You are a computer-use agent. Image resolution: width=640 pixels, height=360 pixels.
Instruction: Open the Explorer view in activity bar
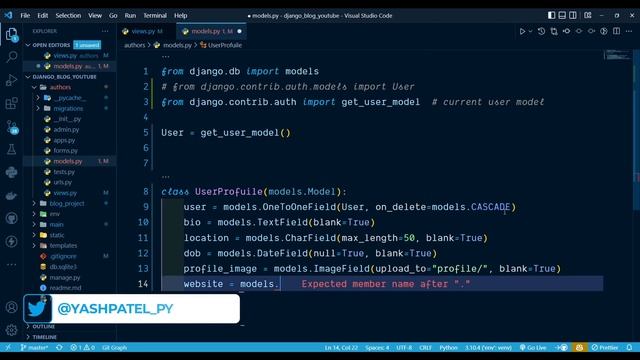pyautogui.click(x=11, y=34)
